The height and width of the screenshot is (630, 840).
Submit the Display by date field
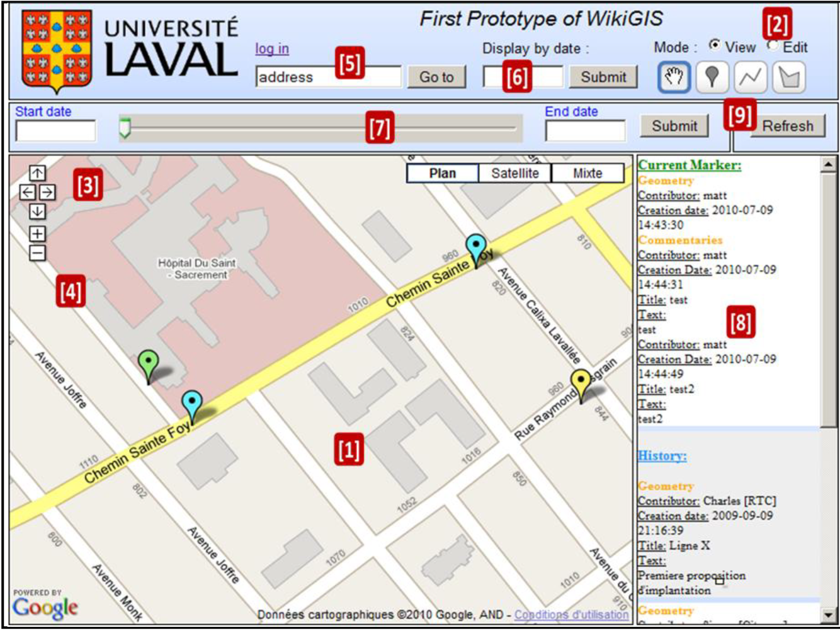point(603,77)
